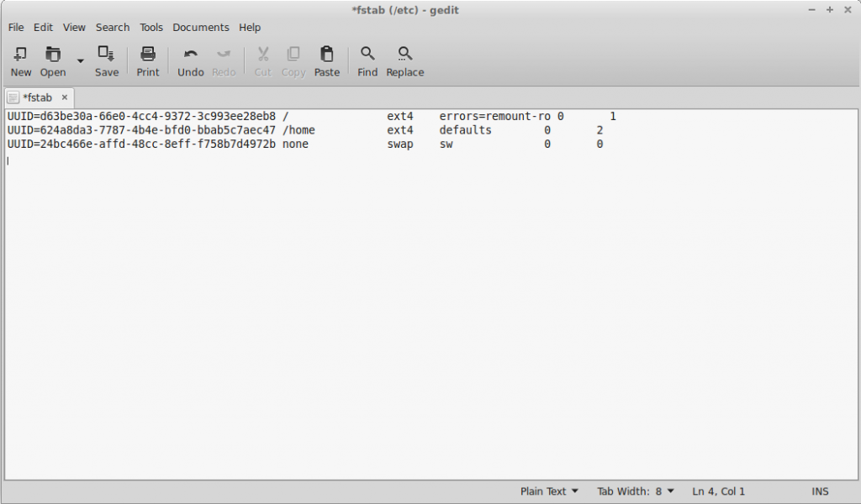Click the Ln 4, Col 1 status indicator
The height and width of the screenshot is (504, 861).
pos(718,491)
